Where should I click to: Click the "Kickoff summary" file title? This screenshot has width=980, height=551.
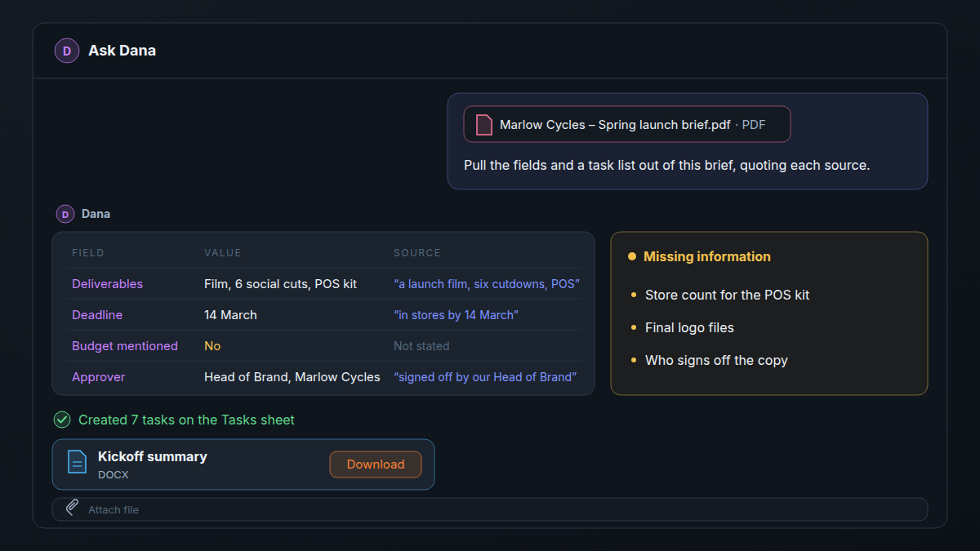pyautogui.click(x=153, y=456)
